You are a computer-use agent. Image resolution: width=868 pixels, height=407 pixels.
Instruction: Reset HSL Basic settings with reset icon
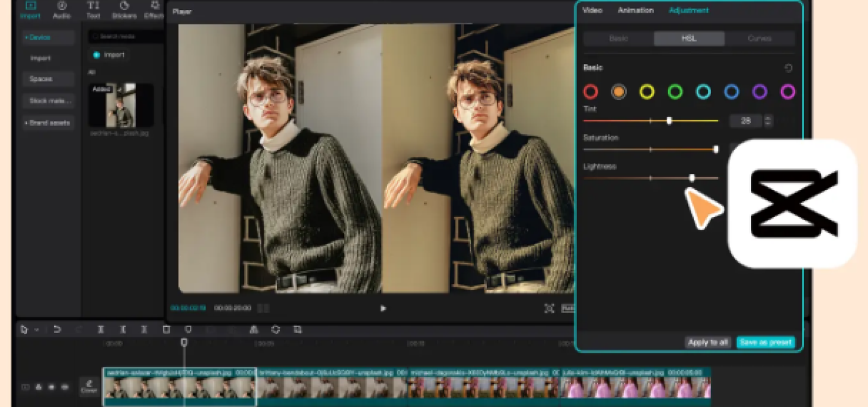788,68
